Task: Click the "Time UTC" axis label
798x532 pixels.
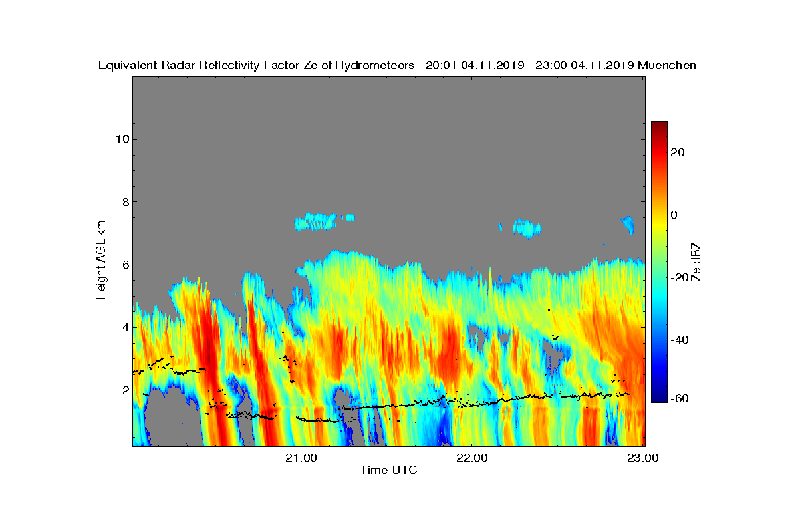Action: click(388, 470)
